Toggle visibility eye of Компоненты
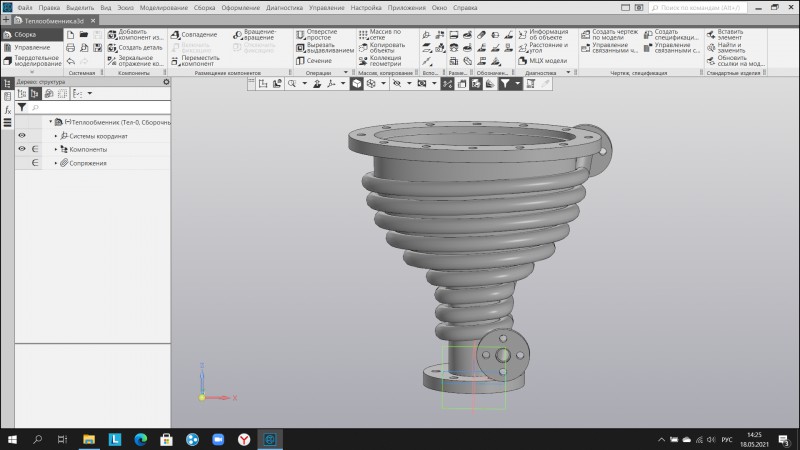The image size is (800, 450). (22, 149)
